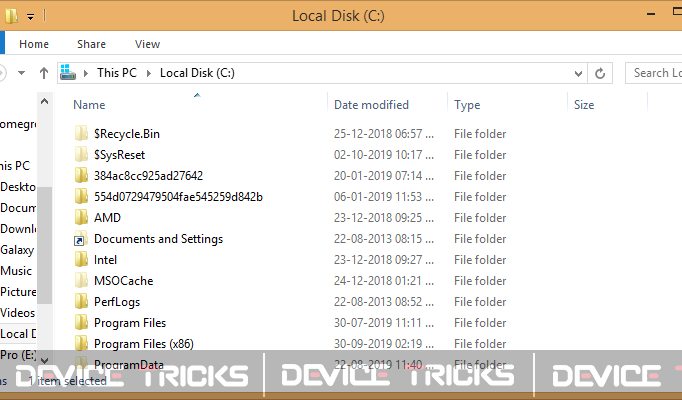Click the folder icon in the title bar
The image size is (682, 400).
tap(11, 16)
